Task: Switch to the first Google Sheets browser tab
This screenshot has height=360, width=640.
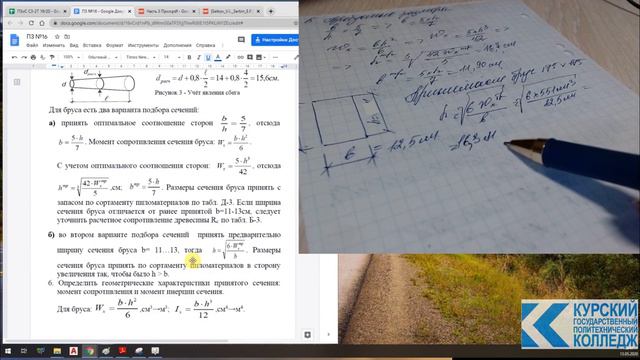Action: click(37, 11)
